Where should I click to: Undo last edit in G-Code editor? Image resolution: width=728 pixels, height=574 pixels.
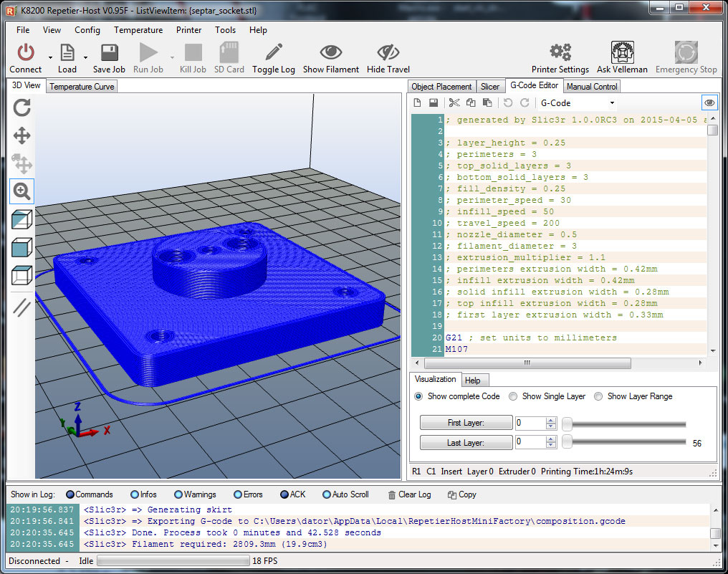click(508, 102)
